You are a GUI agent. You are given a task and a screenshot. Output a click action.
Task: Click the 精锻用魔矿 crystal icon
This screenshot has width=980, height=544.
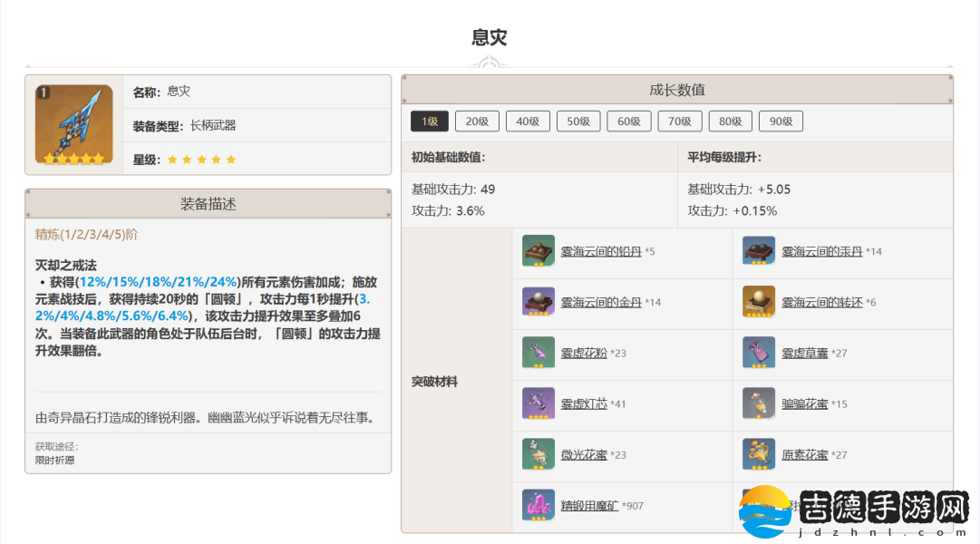[x=539, y=505]
